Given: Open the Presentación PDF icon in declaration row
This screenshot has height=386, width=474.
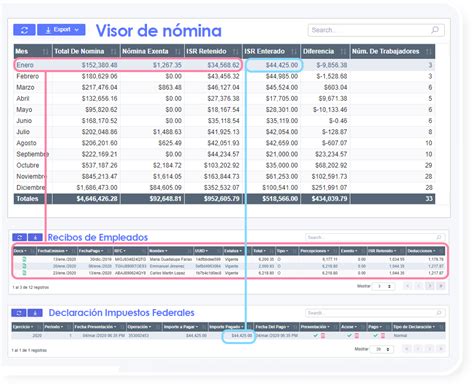Looking at the screenshot, I should [x=323, y=336].
